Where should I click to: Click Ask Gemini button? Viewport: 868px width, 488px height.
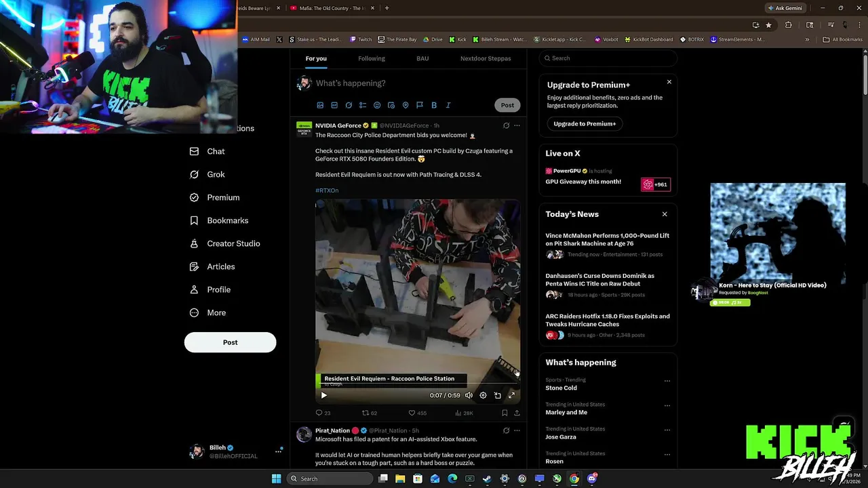787,8
